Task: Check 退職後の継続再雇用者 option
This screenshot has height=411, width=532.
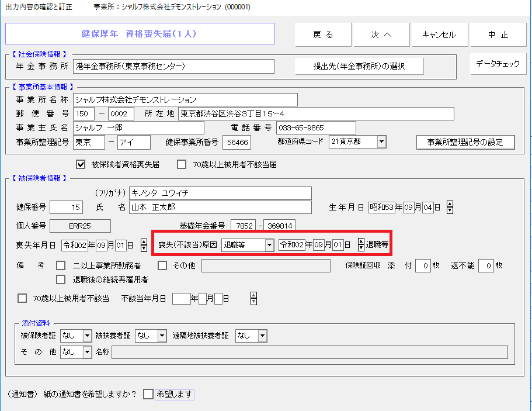Action: pos(61,279)
